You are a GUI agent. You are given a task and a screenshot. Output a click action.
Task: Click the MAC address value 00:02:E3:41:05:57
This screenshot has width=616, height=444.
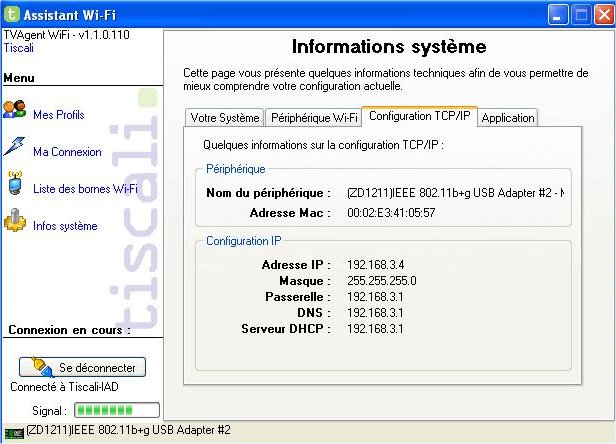(x=391, y=213)
